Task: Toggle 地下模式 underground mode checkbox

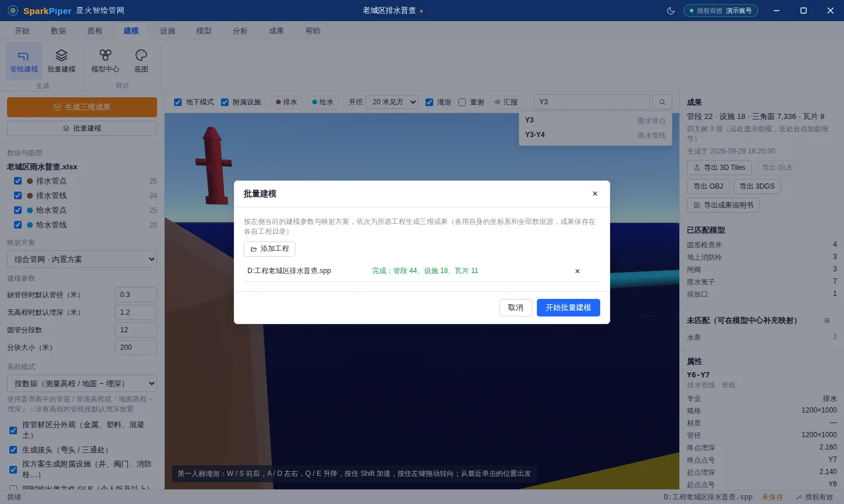Action: pos(178,103)
